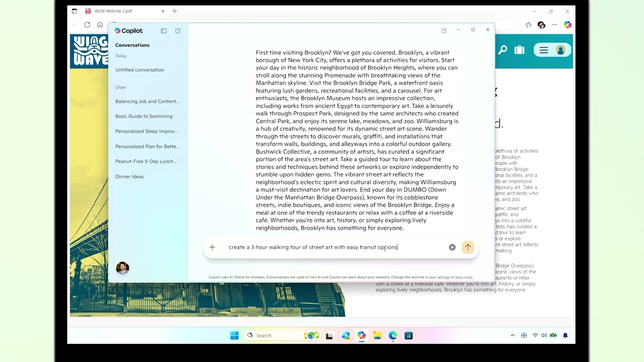644x362 pixels.
Task: Open the Dinner Ideas conversation
Action: click(129, 176)
